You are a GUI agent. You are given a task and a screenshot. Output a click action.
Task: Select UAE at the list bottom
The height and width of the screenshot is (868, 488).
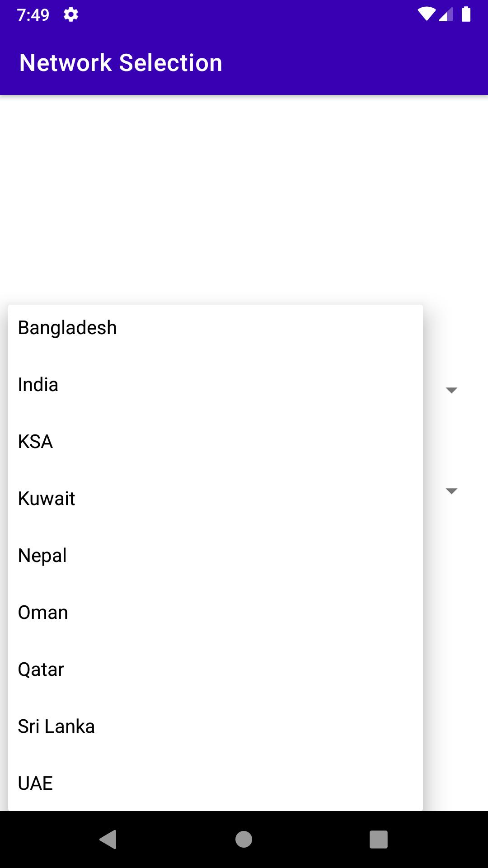pos(216,783)
